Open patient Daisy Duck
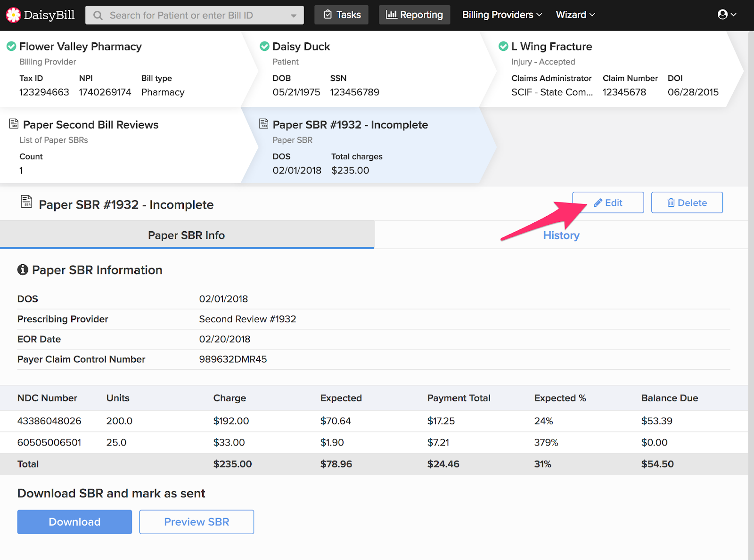 301,47
